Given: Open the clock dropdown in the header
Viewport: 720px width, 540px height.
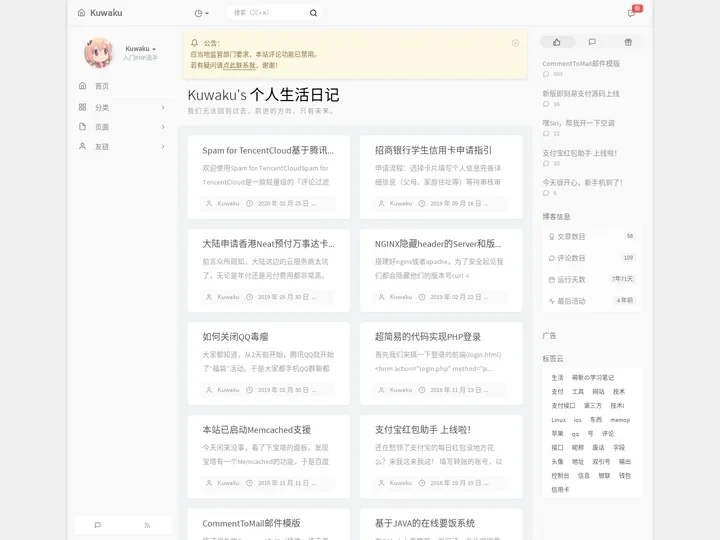Looking at the screenshot, I should click(202, 13).
